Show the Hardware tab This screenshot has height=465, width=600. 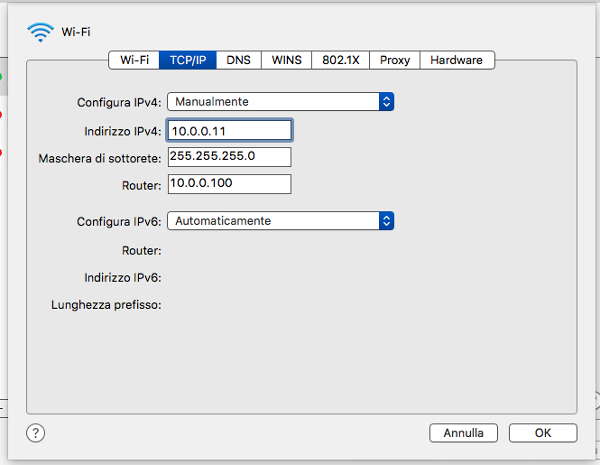click(456, 60)
